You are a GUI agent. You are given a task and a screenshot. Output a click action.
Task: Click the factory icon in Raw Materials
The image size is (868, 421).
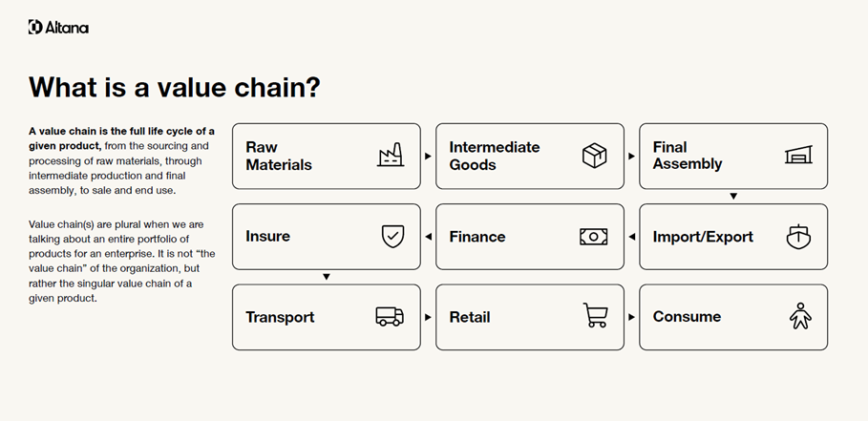coord(391,155)
